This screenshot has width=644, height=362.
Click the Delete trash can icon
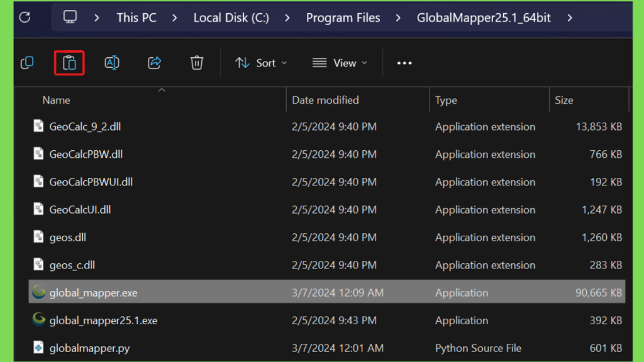point(197,63)
